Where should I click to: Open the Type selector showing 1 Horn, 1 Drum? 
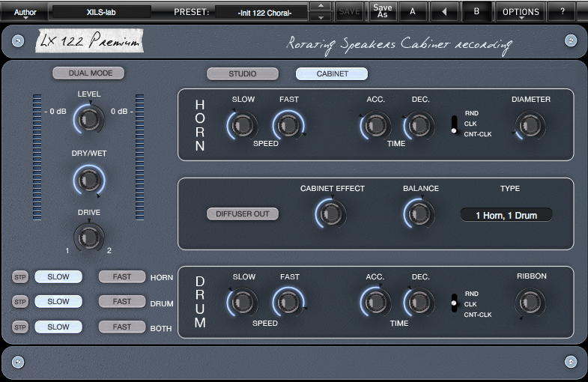pyautogui.click(x=506, y=215)
